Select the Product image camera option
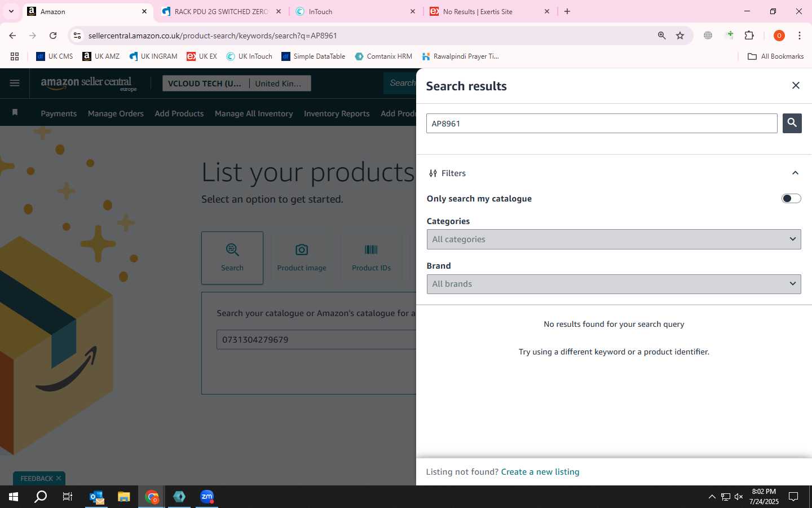The width and height of the screenshot is (812, 508). pyautogui.click(x=302, y=257)
